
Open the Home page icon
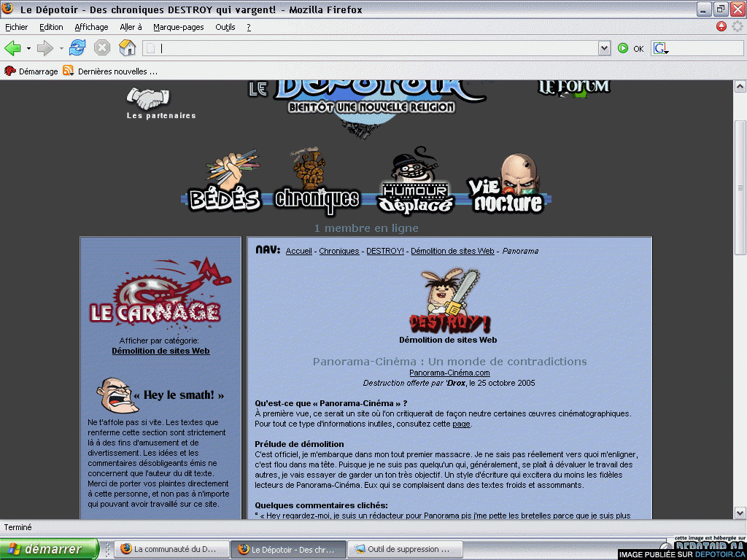tap(127, 47)
